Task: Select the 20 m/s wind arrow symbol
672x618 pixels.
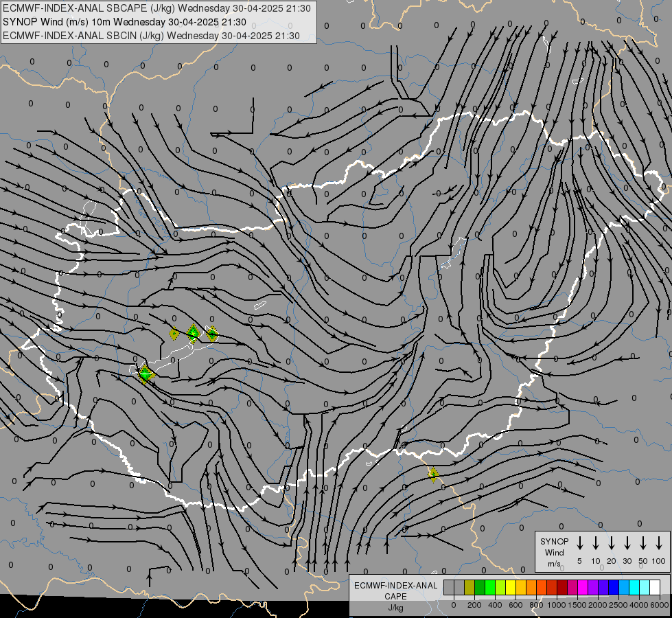Action: [611, 543]
